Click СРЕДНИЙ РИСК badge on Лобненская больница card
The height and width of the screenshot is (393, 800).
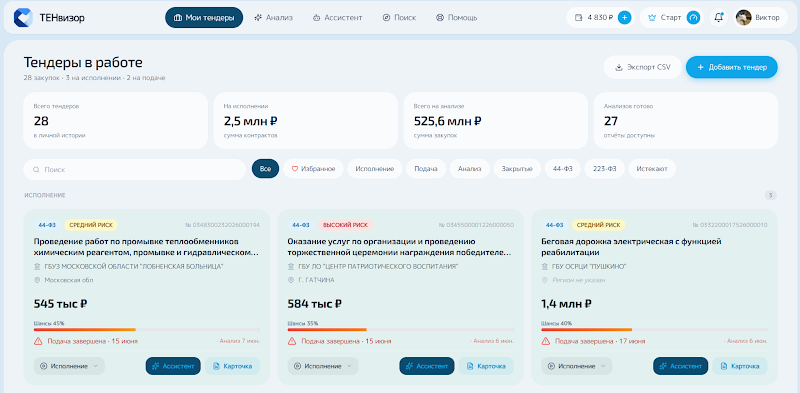[x=91, y=225]
